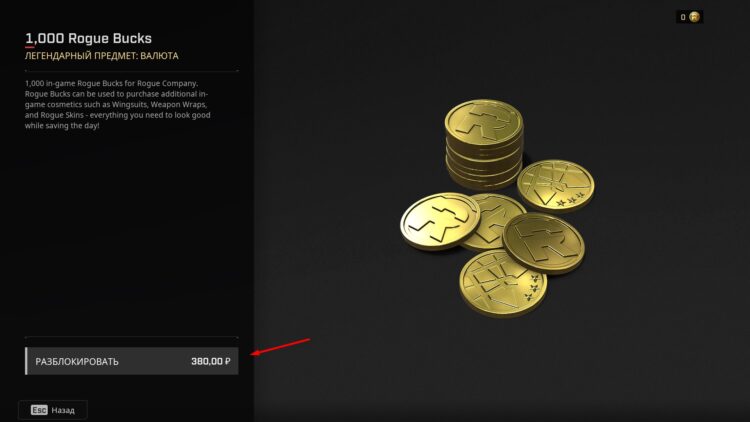750x422 pixels.
Task: Click the 0 balance counter
Action: [683, 17]
